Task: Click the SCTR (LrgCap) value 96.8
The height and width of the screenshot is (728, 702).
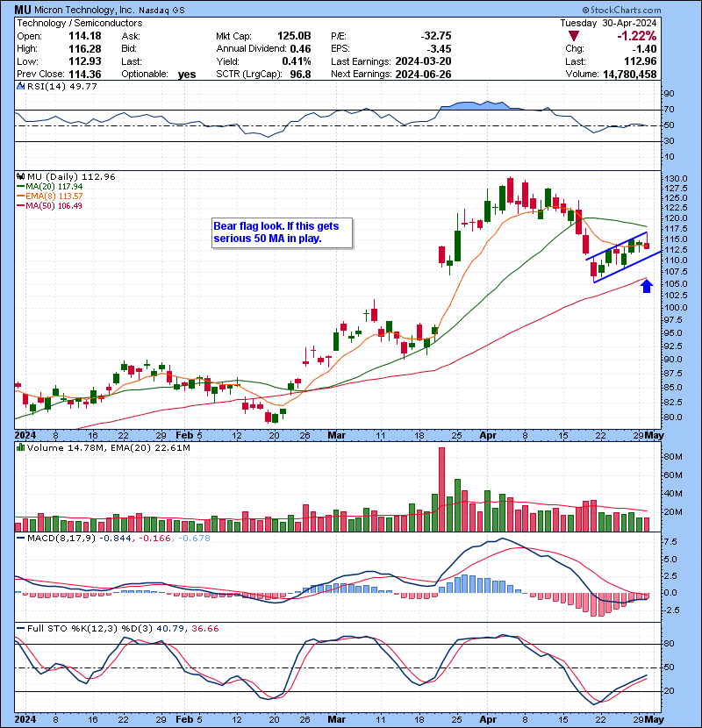Action: [x=301, y=75]
